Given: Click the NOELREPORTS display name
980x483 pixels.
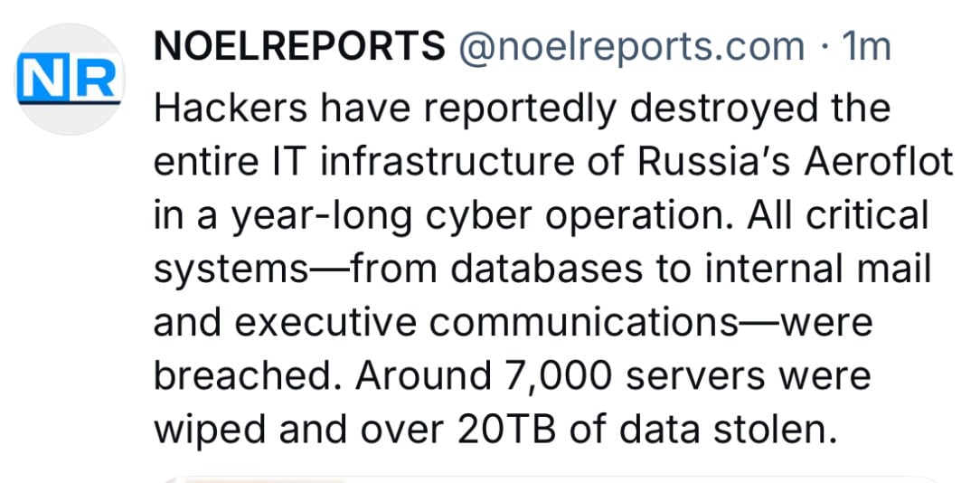Looking at the screenshot, I should click(x=299, y=46).
